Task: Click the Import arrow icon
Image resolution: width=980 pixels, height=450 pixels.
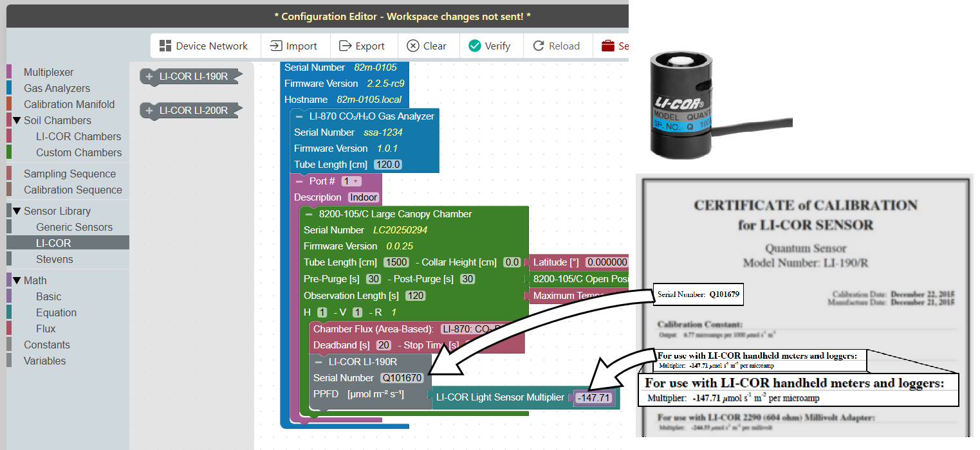Action: [276, 46]
